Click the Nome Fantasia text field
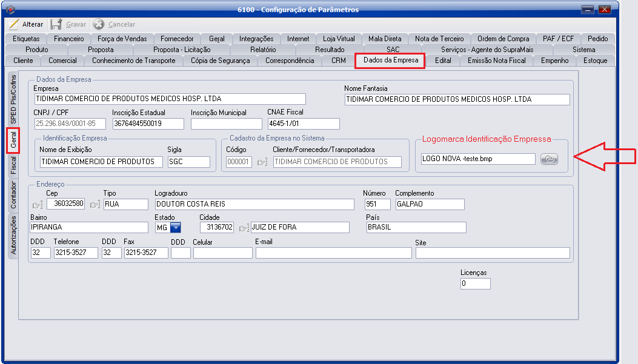Viewport: 638px width, 364px height. 457,99
